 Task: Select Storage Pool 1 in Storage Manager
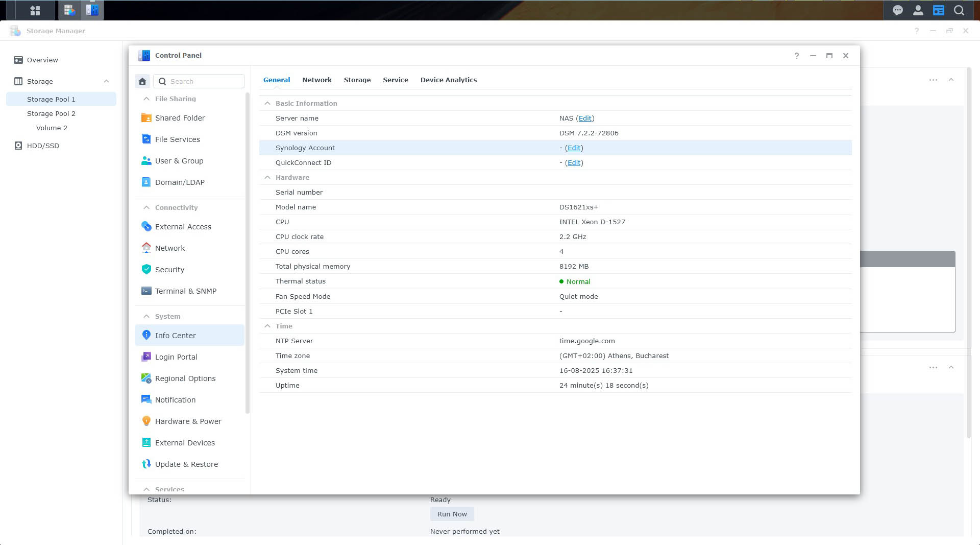click(61, 99)
